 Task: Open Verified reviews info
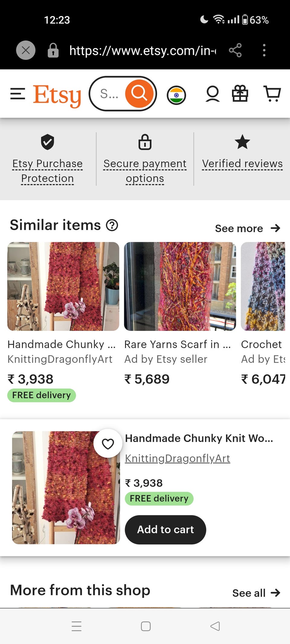[242, 164]
